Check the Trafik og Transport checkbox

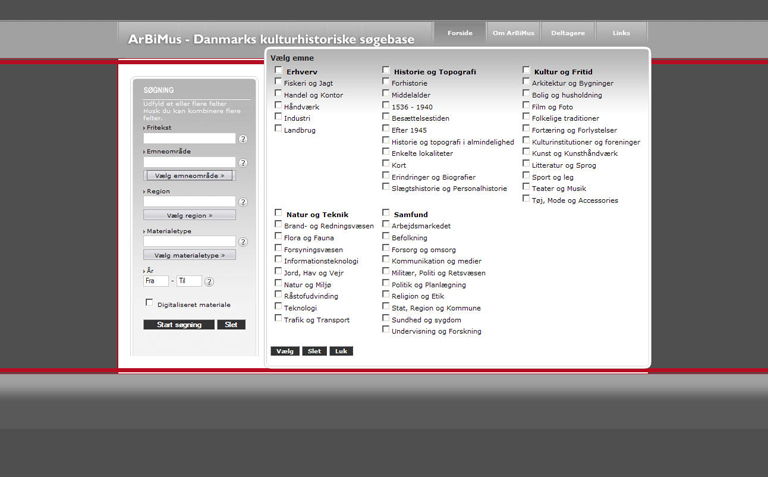click(x=278, y=318)
